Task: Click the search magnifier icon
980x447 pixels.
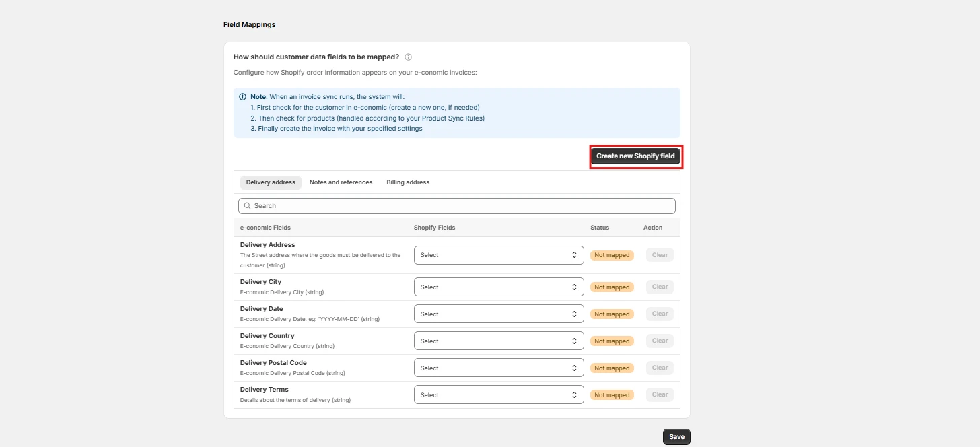Action: click(247, 206)
